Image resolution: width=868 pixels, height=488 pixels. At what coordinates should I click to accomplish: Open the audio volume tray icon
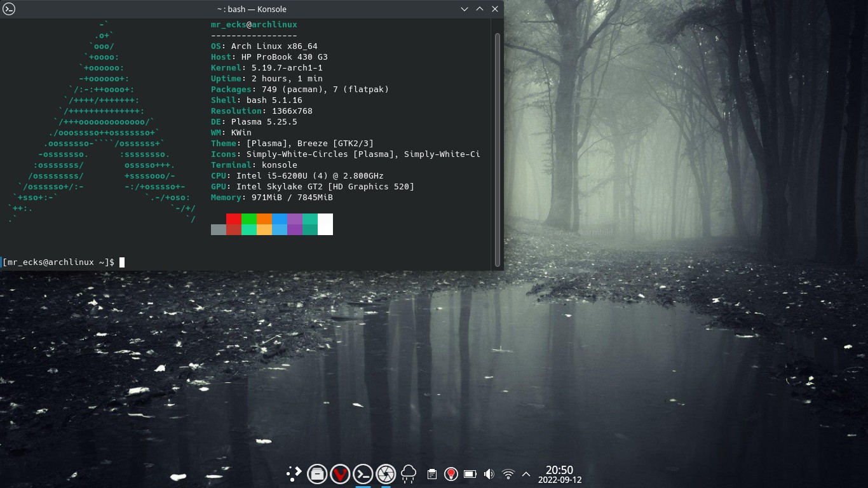489,474
